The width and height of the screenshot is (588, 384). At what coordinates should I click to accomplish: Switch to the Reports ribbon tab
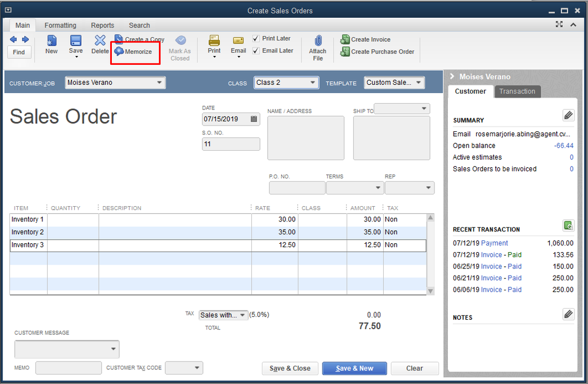point(102,25)
